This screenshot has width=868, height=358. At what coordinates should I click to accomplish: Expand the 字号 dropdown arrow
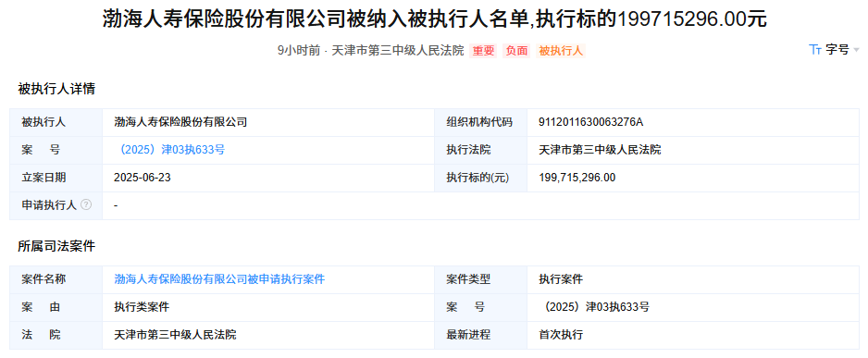(x=856, y=50)
